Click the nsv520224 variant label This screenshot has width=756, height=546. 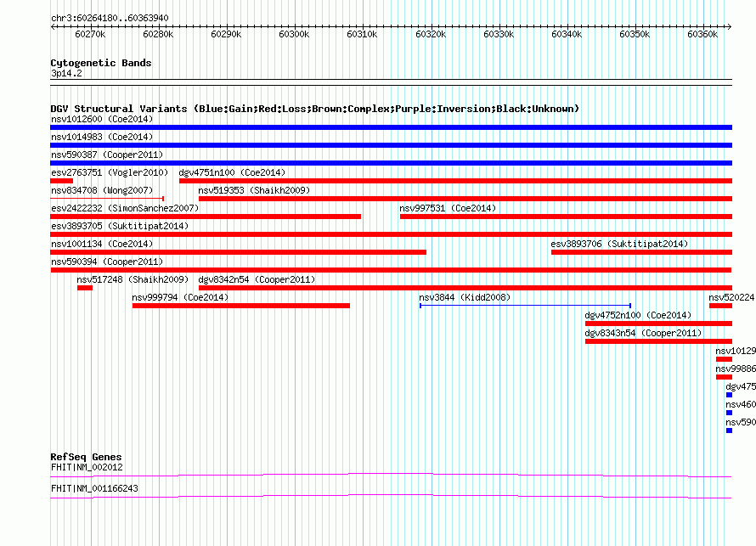pos(731,297)
